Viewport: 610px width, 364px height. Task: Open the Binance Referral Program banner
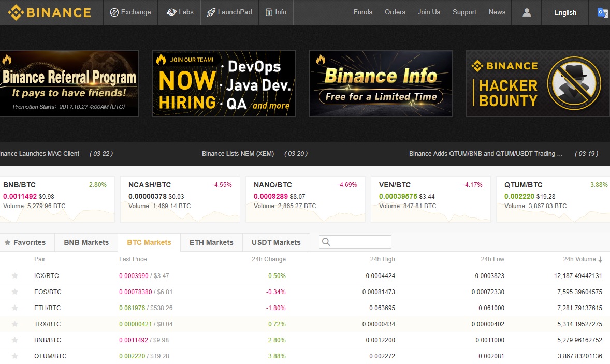pyautogui.click(x=69, y=83)
